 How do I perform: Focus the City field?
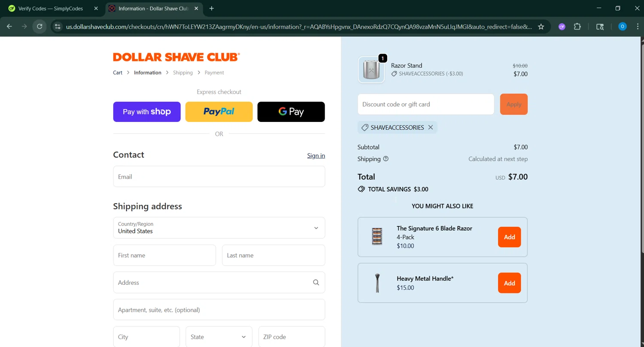146,337
